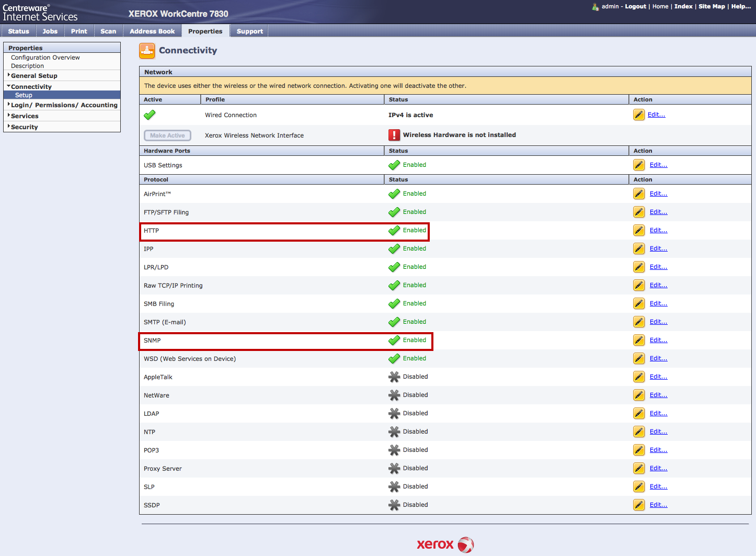Click Edit link in LDAP row

[659, 414]
